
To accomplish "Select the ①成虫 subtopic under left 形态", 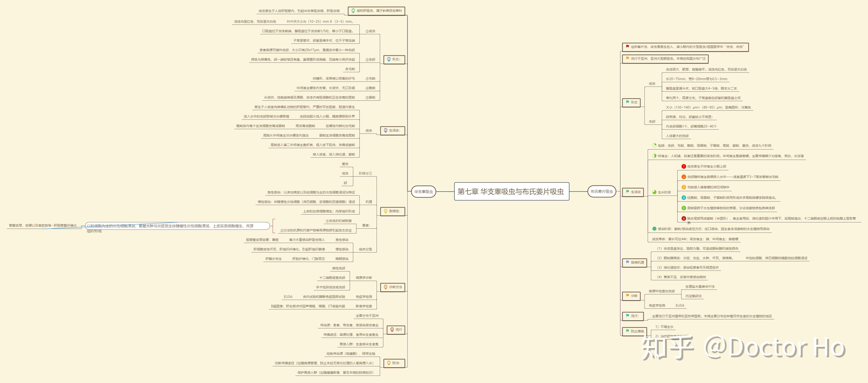I will 370,31.
